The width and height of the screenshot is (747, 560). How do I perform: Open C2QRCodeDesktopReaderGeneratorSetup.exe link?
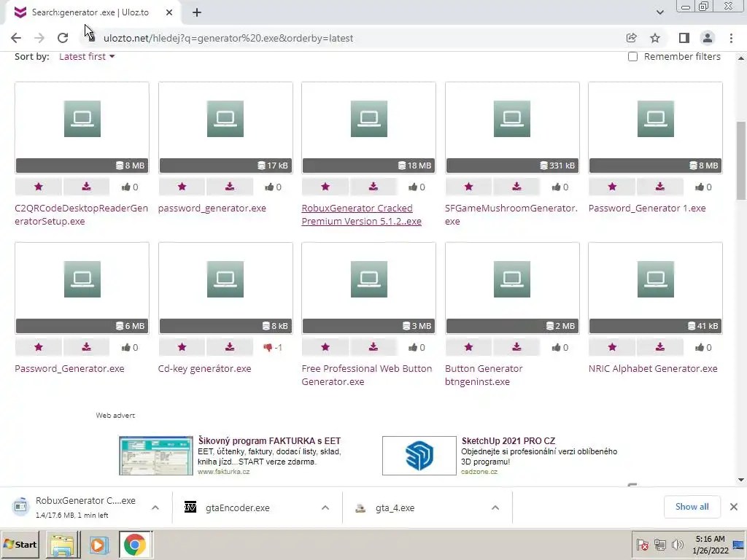pos(82,215)
